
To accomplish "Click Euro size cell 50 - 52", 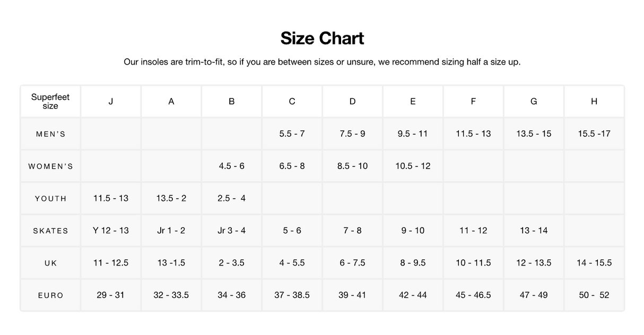I will click(594, 295).
